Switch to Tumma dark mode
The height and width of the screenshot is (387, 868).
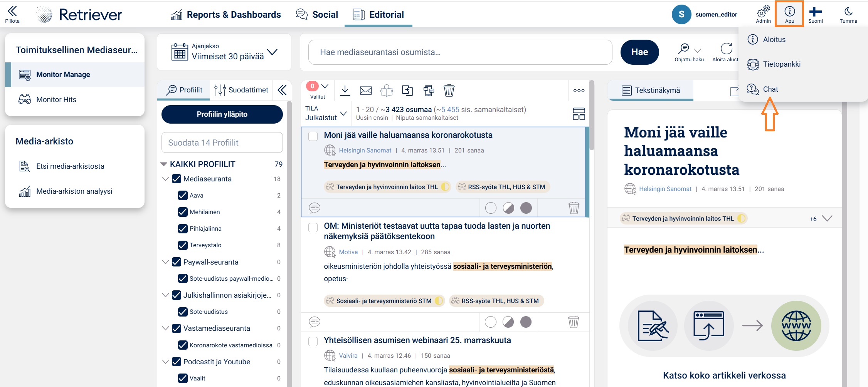848,14
